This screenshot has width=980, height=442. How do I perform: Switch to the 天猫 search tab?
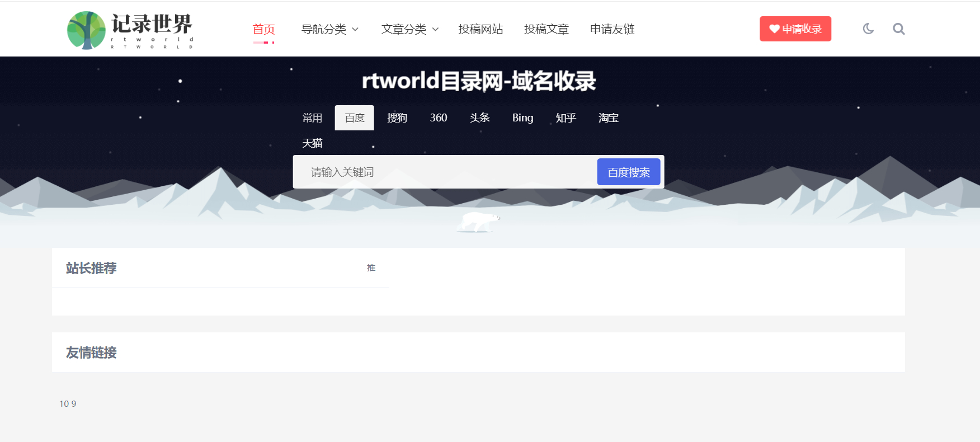[x=313, y=143]
